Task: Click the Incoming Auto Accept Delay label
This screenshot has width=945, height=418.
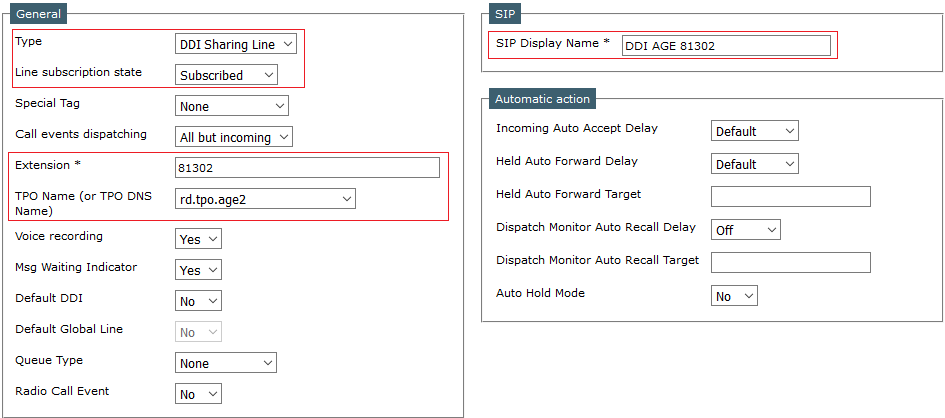Action: coord(577,128)
